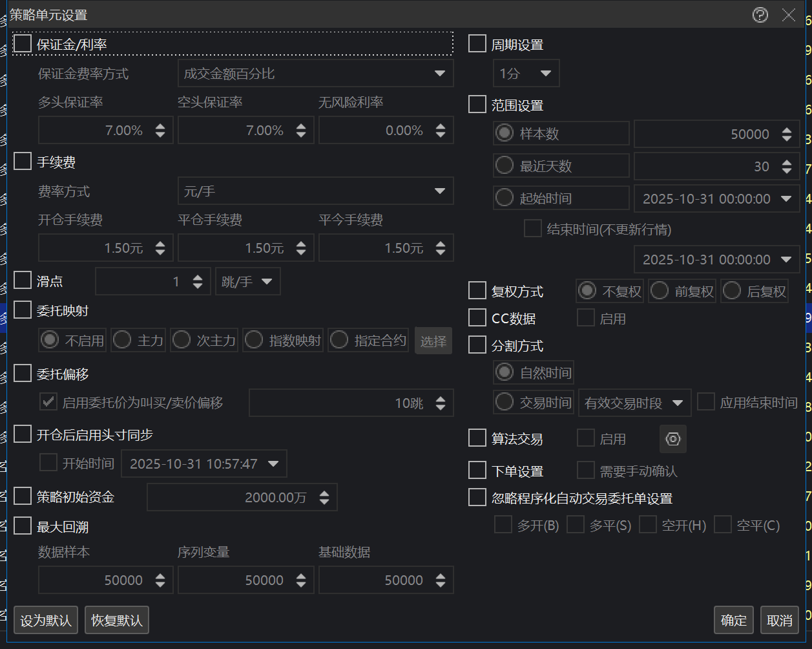Image resolution: width=812 pixels, height=649 pixels.
Task: Click the 策略初始资金 stepper arrows
Action: pos(324,498)
